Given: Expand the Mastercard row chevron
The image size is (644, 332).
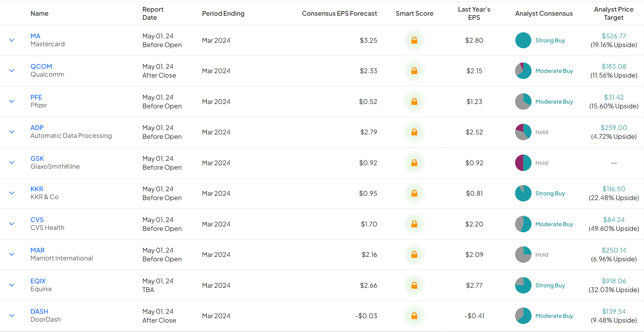Looking at the screenshot, I should tap(12, 40).
